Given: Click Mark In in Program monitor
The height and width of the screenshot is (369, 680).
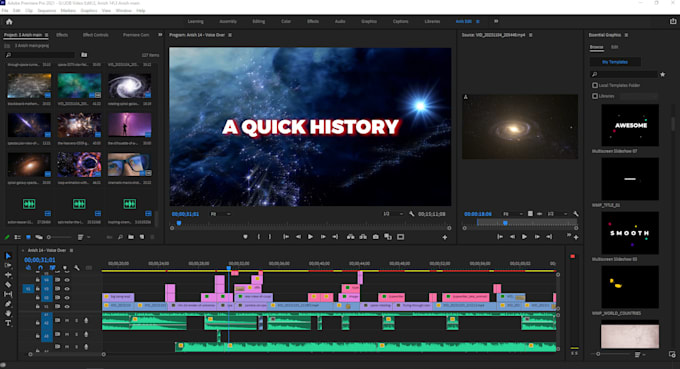Looking at the screenshot, I should coord(258,237).
